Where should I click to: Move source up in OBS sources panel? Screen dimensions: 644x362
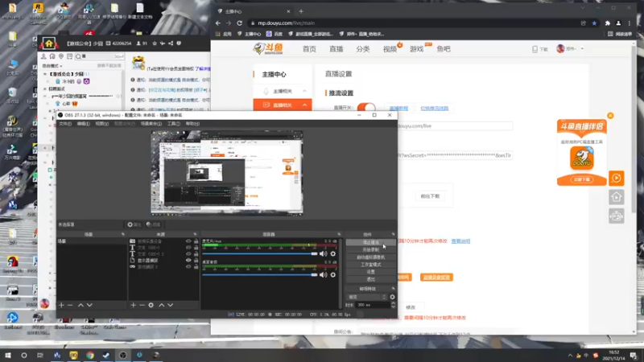point(162,306)
